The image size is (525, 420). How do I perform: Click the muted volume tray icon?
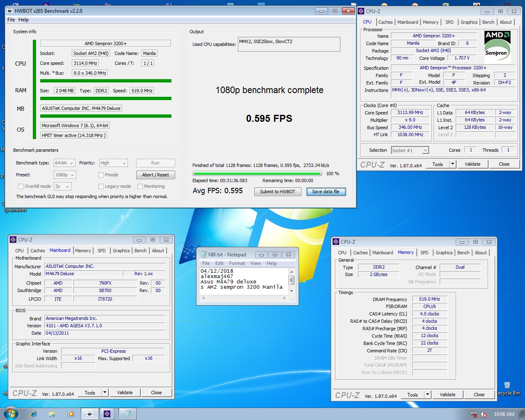click(x=484, y=414)
